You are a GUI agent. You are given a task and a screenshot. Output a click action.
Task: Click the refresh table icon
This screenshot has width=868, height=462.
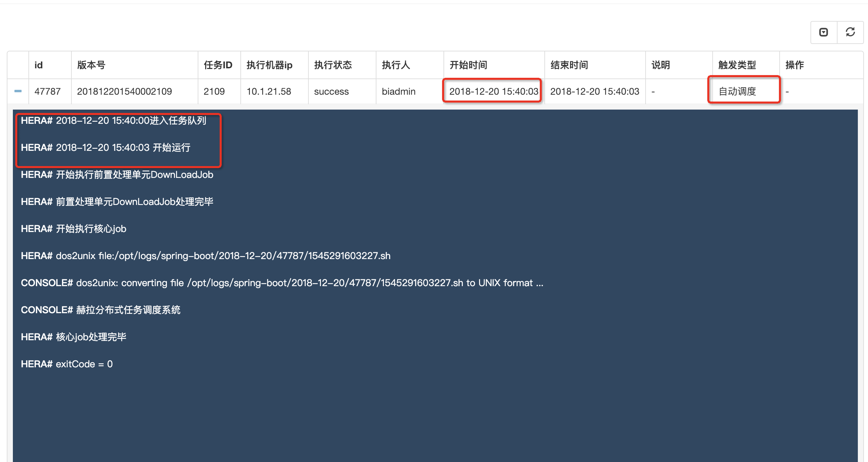point(850,32)
